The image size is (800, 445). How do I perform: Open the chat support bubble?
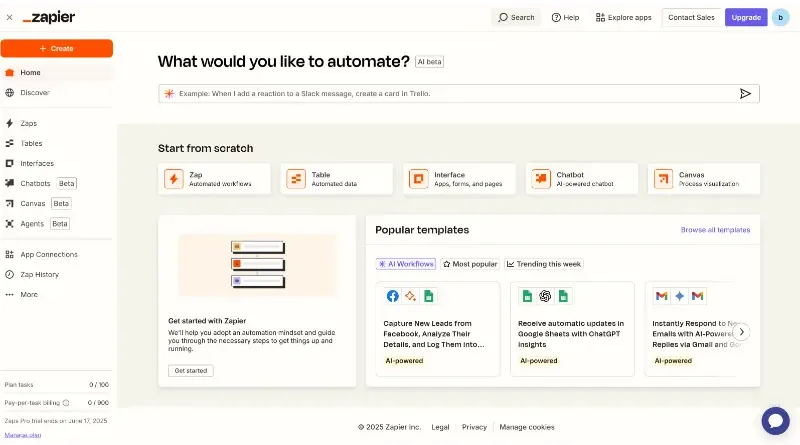[x=776, y=421]
